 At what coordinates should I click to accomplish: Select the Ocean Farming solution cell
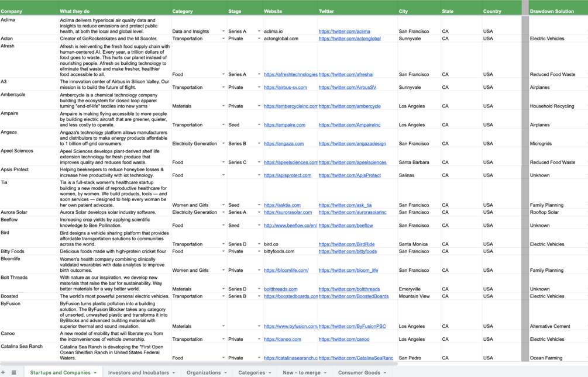point(558,352)
